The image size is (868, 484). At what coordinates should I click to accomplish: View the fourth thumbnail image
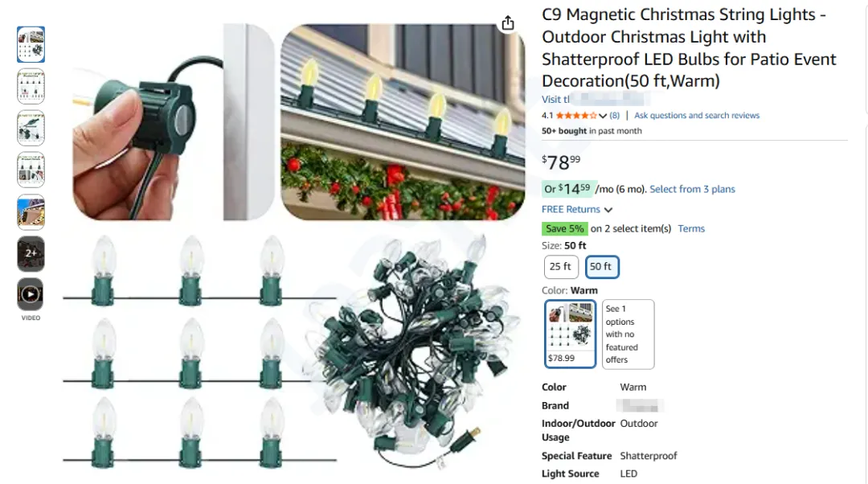31,170
